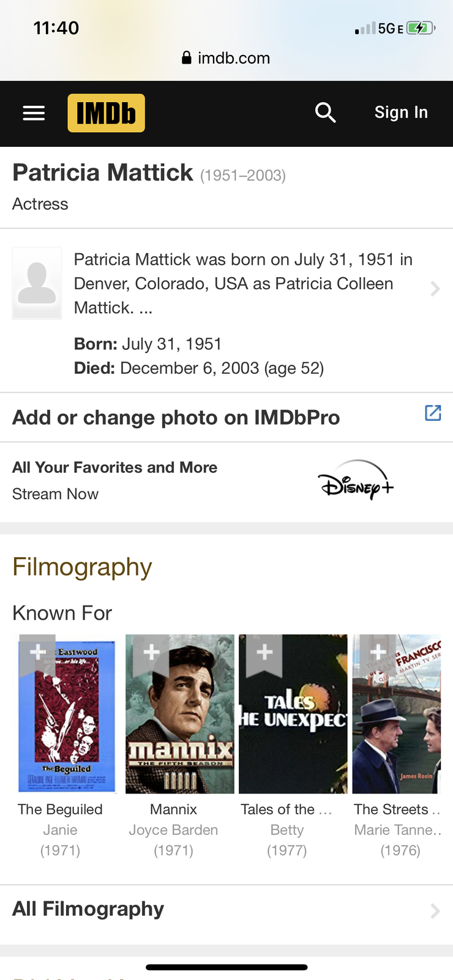Tap the lock icon beside imdb.com
The image size is (453, 980).
187,58
